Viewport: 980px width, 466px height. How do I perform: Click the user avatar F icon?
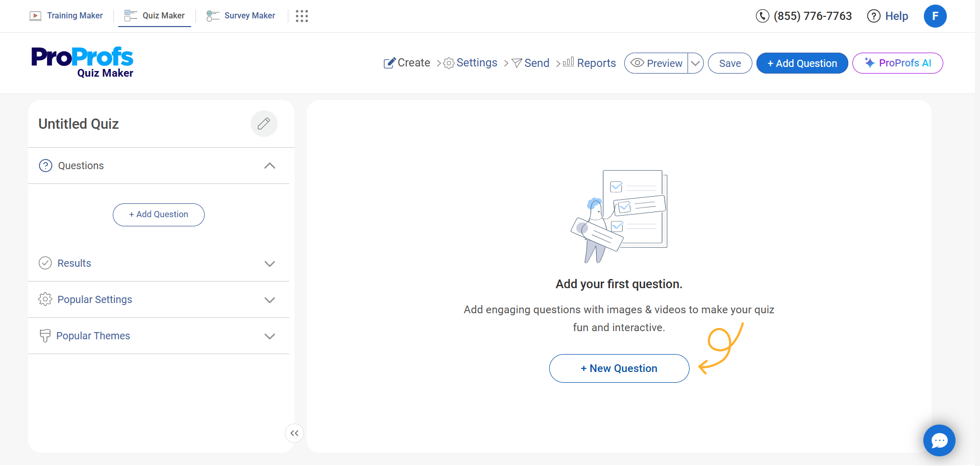tap(935, 16)
